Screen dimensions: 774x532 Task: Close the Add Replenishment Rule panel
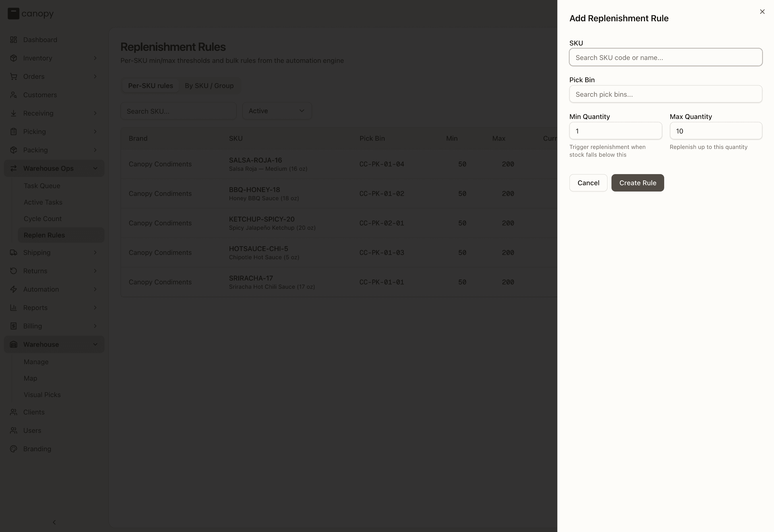coord(762,12)
